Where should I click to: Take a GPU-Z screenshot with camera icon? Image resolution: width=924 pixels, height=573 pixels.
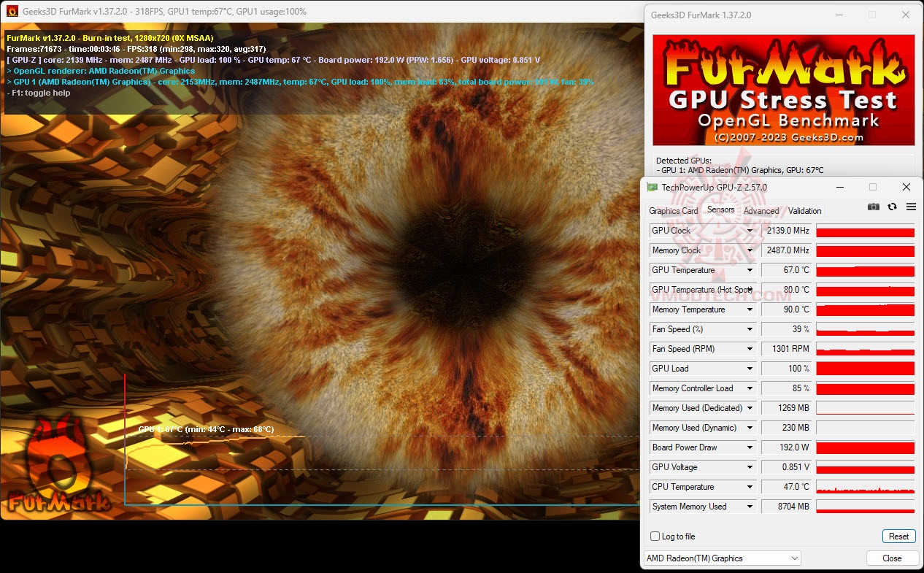(873, 207)
